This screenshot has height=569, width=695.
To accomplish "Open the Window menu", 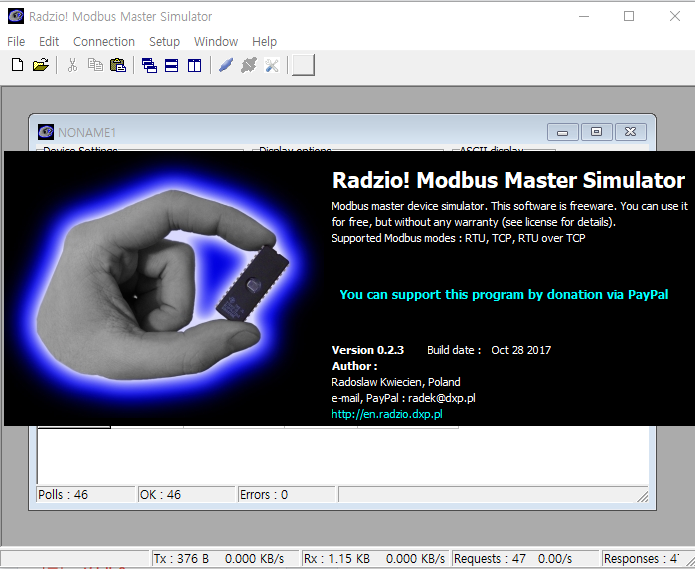I will (x=216, y=42).
